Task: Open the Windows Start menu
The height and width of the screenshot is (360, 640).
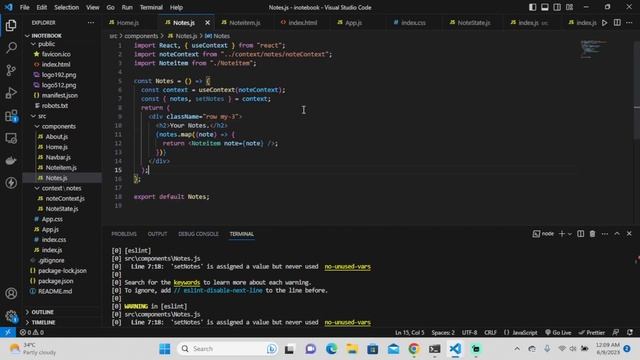Action: (x=165, y=349)
